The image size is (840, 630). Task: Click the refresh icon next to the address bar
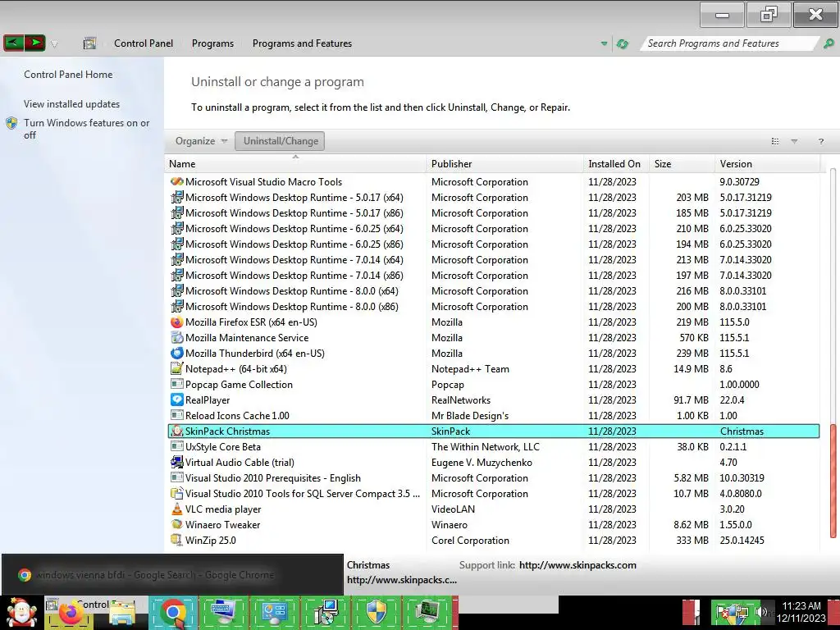622,43
